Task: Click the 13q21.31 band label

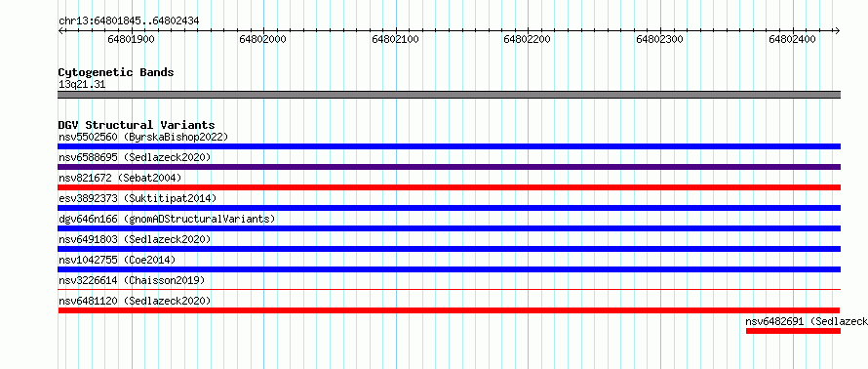Action: [x=82, y=84]
